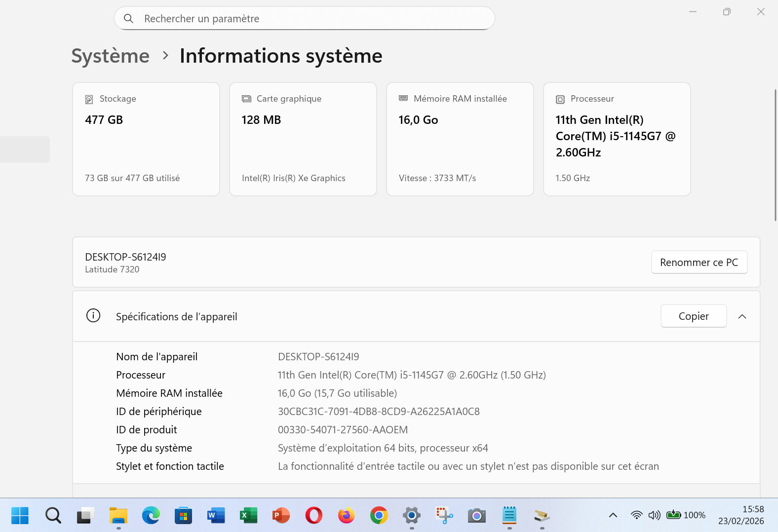Screen dimensions: 778x532
Task: Open Opera browser from taskbar
Action: [313, 515]
